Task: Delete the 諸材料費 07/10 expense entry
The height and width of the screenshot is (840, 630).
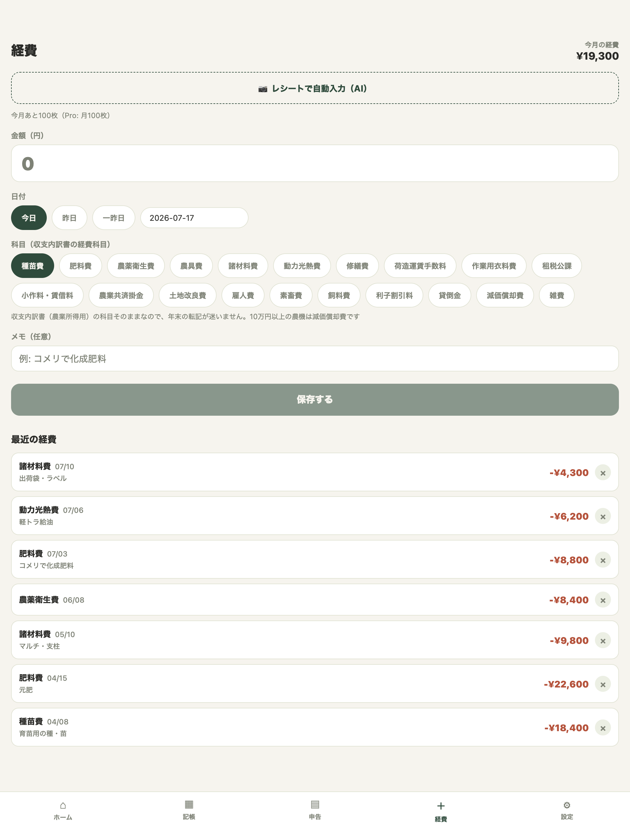Action: [603, 473]
